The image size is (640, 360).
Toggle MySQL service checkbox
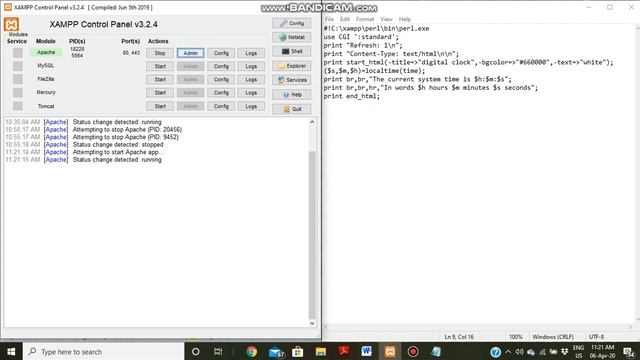pyautogui.click(x=18, y=66)
